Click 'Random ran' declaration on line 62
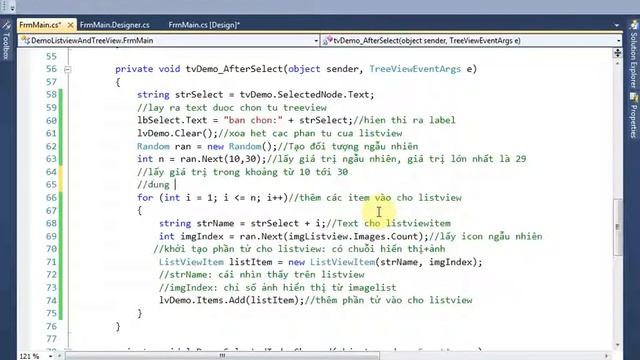The image size is (640, 360). click(x=164, y=147)
